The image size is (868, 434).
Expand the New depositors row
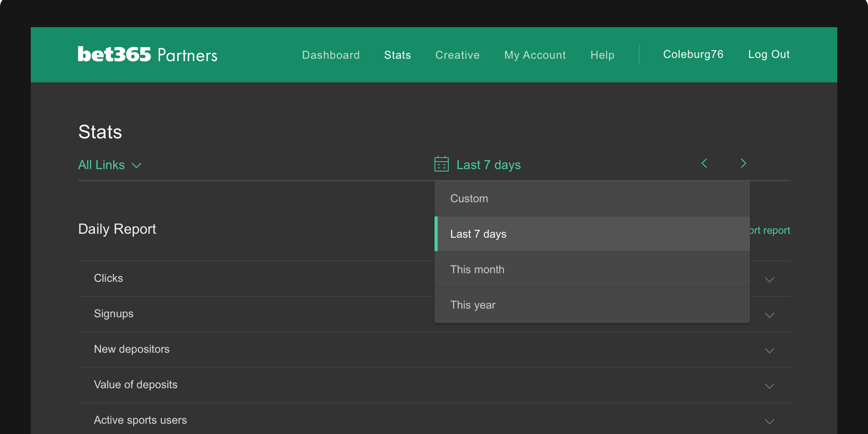pyautogui.click(x=769, y=350)
